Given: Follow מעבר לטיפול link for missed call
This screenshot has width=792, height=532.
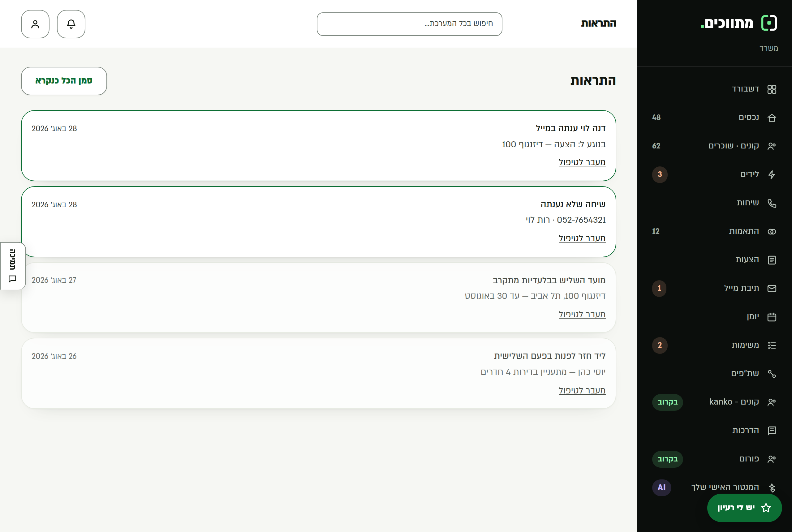Looking at the screenshot, I should [x=582, y=238].
